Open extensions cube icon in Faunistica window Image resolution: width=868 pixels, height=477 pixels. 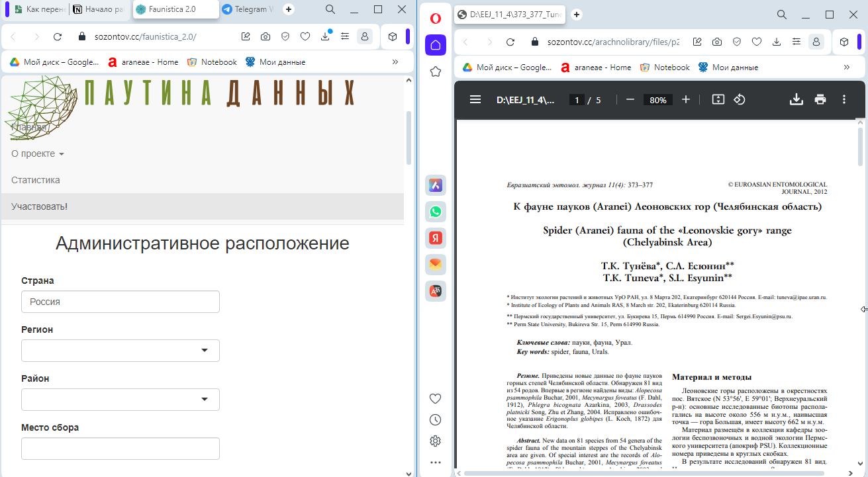(393, 37)
